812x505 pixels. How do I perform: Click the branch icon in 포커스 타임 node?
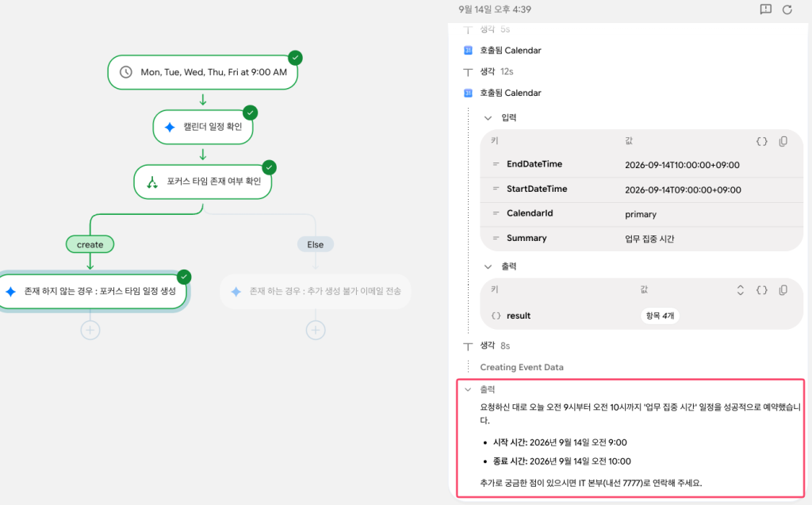(151, 182)
